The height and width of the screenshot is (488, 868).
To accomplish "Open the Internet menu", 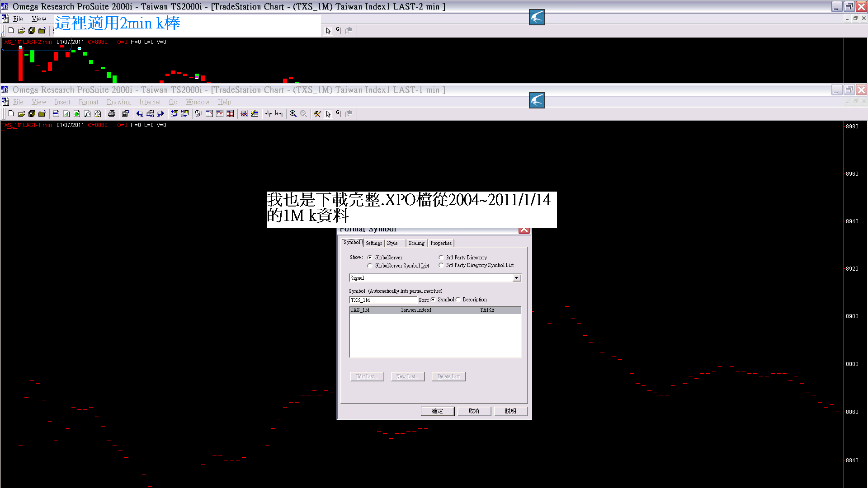I will coord(150,102).
